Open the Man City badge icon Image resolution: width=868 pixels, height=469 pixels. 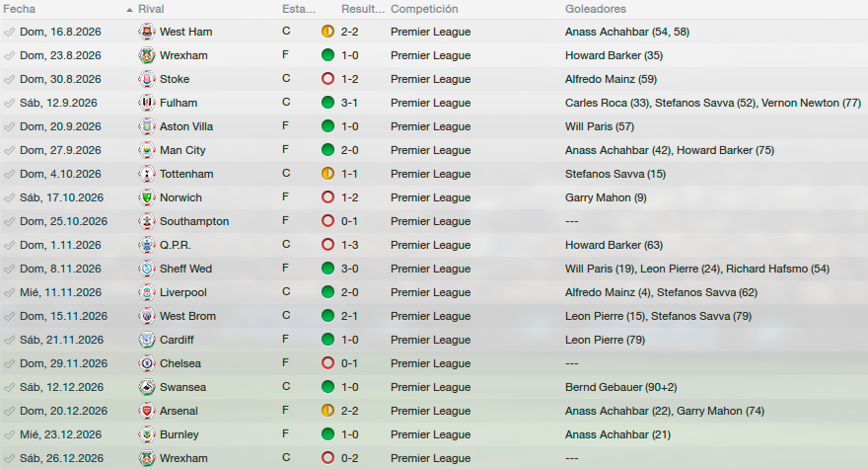pyautogui.click(x=147, y=150)
